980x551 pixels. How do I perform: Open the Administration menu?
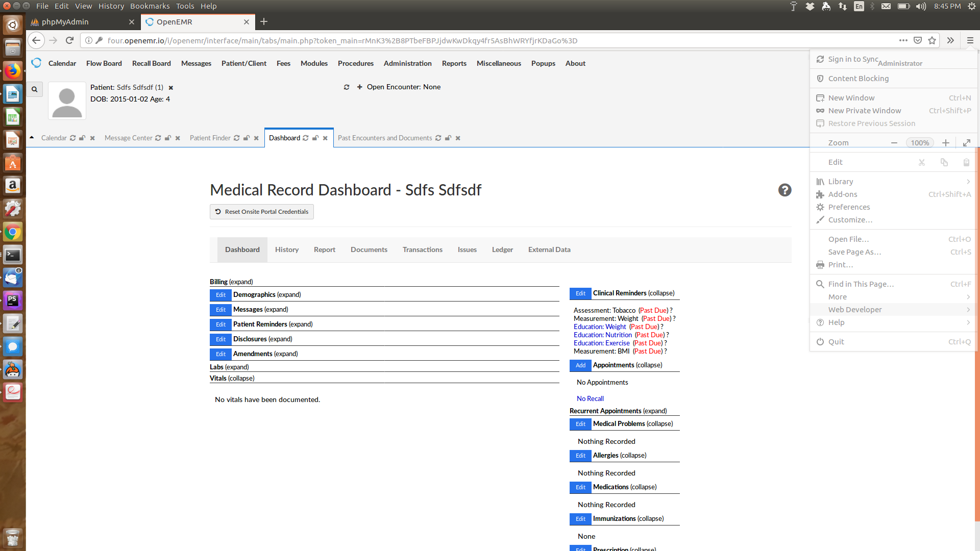pyautogui.click(x=407, y=63)
